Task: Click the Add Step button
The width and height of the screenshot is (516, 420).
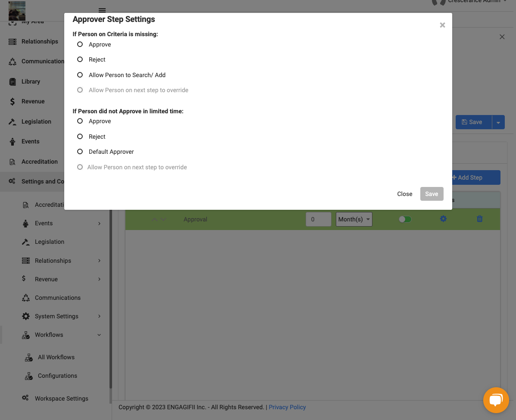Action: [476, 177]
